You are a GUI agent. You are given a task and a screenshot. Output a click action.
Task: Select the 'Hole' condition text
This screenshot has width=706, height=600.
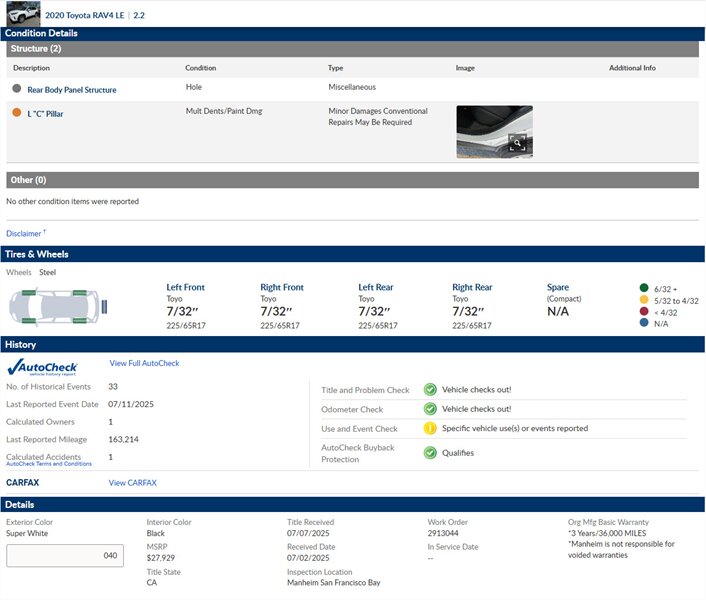194,87
